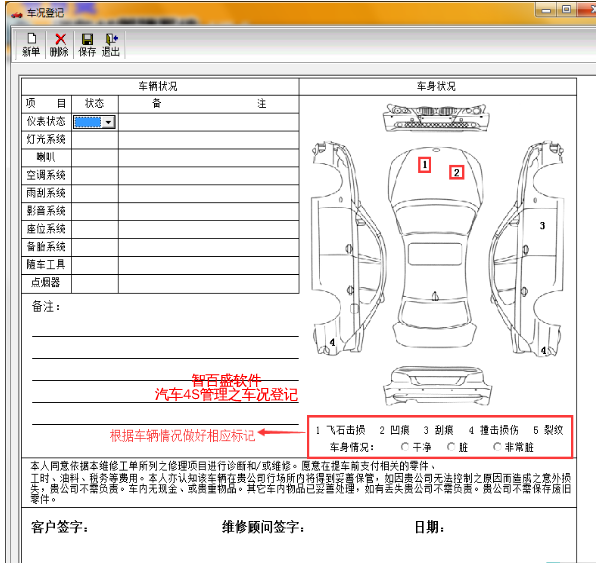This screenshot has height=563, width=596.
Task: Select the 非常脏 body condition option
Action: point(497,447)
